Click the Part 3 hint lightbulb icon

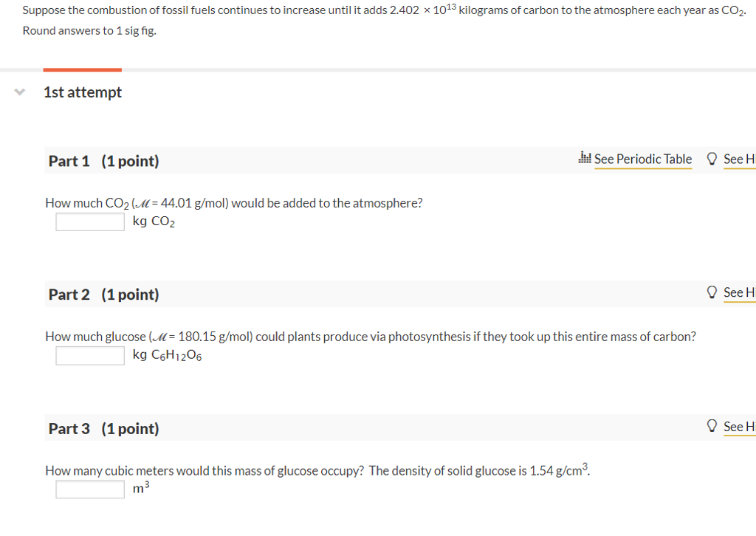pos(712,426)
